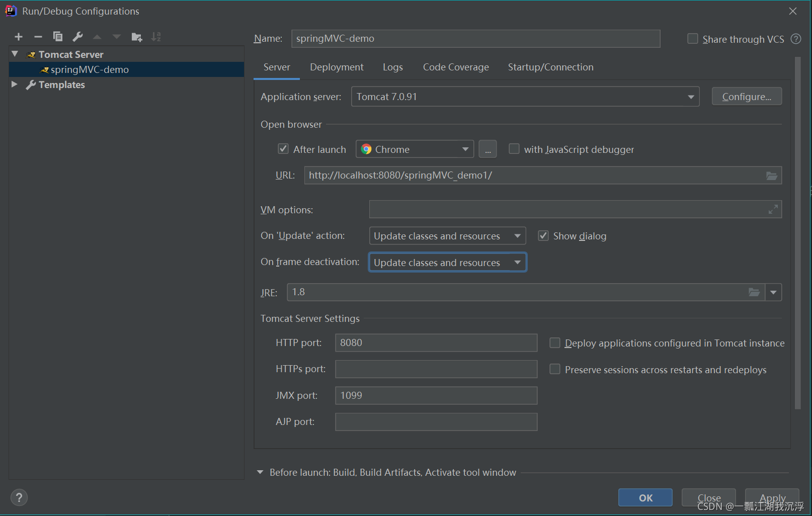This screenshot has height=516, width=812.
Task: Click Apply button
Action: 772,497
